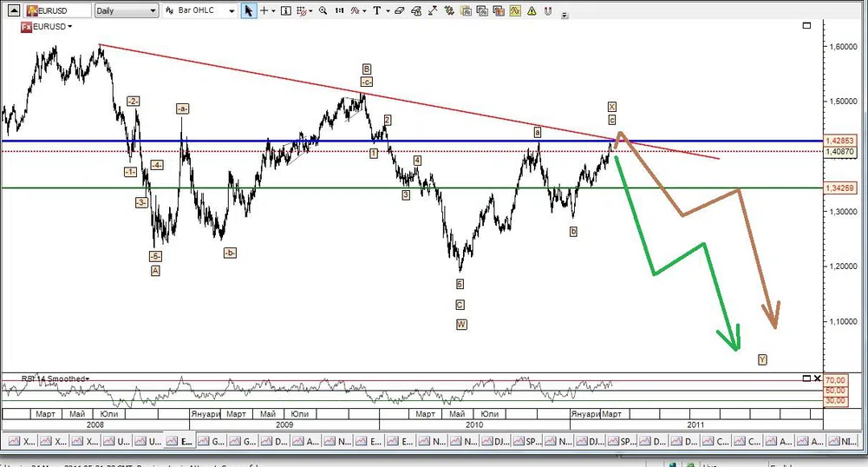This screenshot has width=868, height=467.
Task: Click the 1,42853 price label
Action: click(x=839, y=141)
